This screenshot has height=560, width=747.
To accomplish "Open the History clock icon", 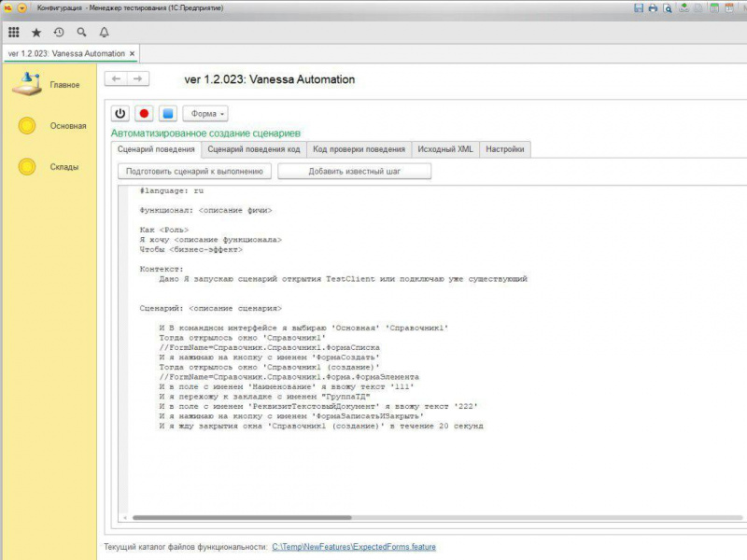I will [59, 32].
